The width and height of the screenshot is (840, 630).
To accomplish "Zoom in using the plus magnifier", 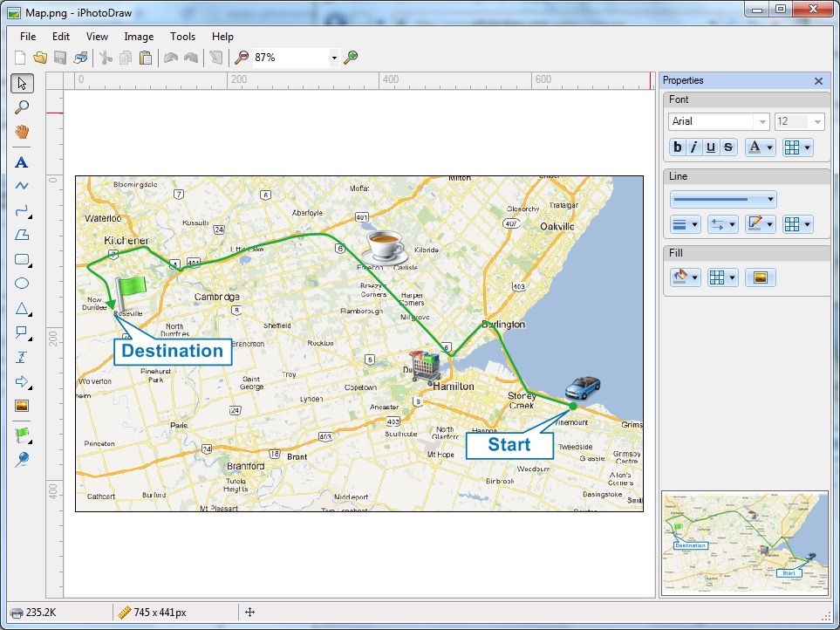I will coord(351,58).
